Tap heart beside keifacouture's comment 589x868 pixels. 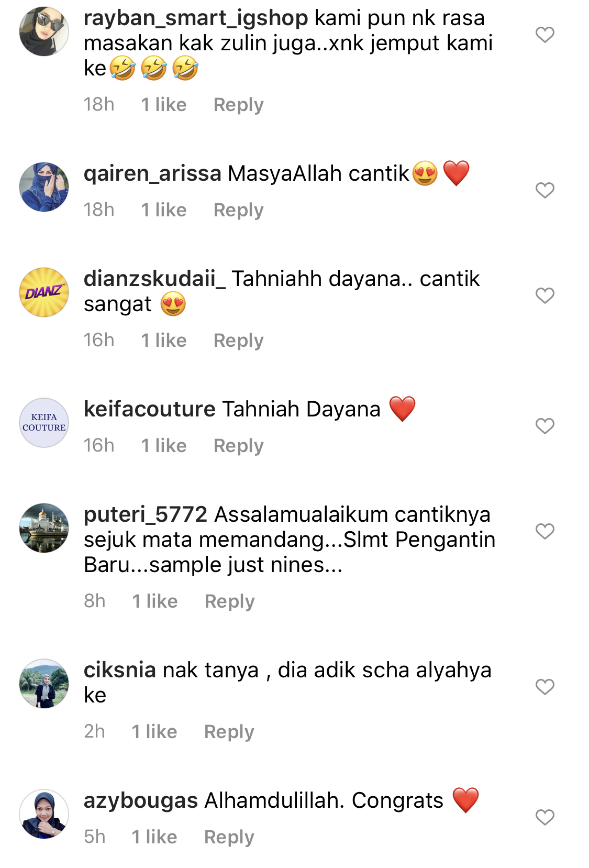point(544,426)
